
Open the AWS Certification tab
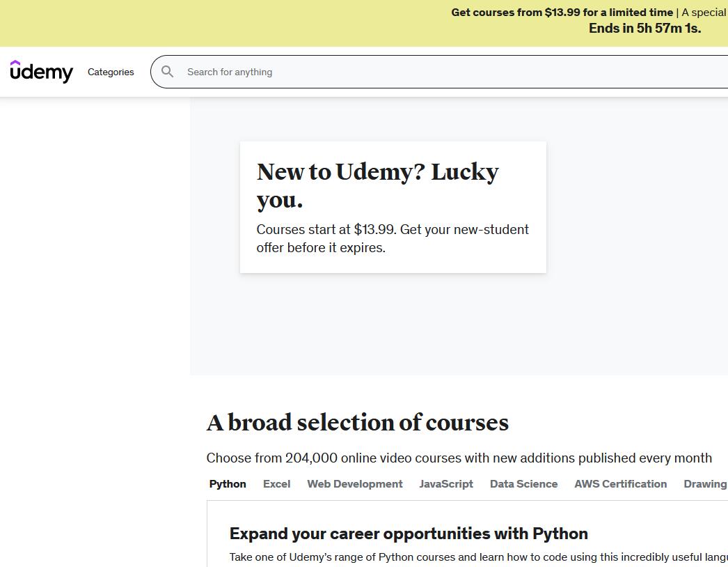(620, 484)
